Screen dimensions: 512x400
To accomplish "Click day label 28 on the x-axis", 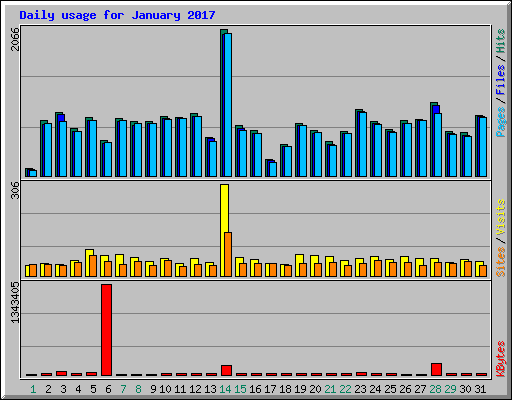I will pyautogui.click(x=435, y=389).
